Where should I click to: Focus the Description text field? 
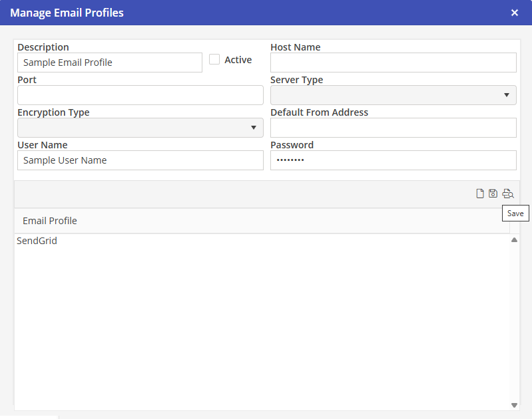pyautogui.click(x=110, y=63)
